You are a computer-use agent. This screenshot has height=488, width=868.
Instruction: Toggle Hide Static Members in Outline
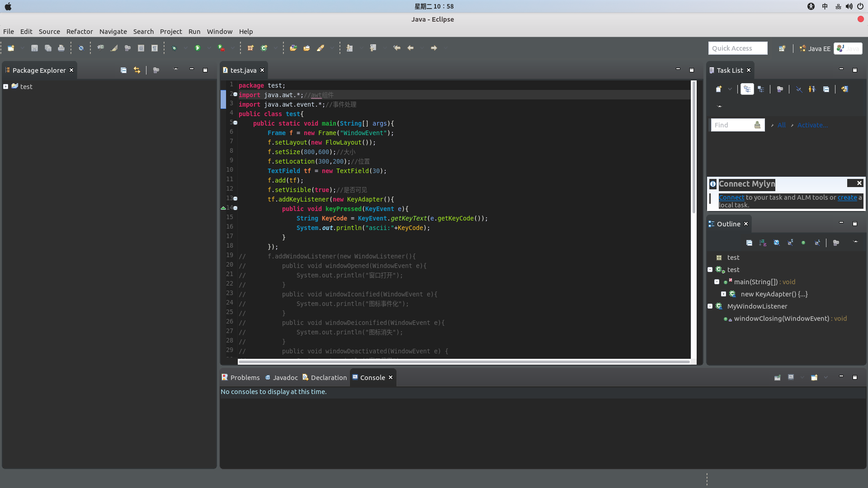point(790,243)
